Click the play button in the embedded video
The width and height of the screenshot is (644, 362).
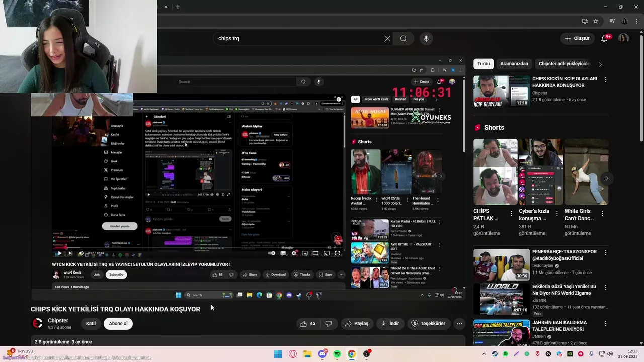pos(59,253)
